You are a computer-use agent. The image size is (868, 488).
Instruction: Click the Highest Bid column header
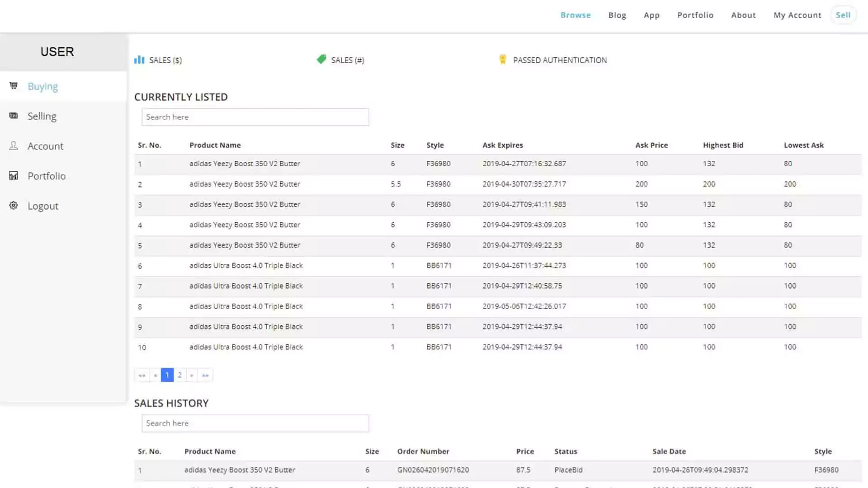pyautogui.click(x=723, y=145)
